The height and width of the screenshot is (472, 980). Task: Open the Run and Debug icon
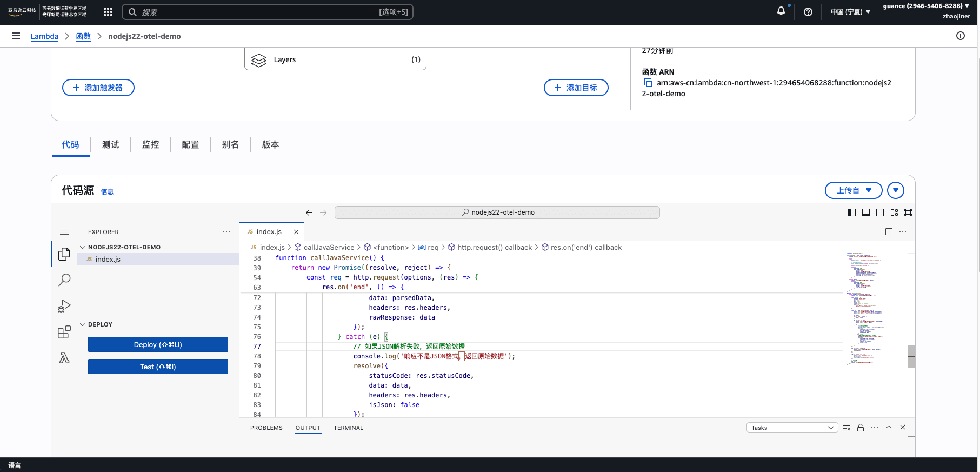point(64,306)
